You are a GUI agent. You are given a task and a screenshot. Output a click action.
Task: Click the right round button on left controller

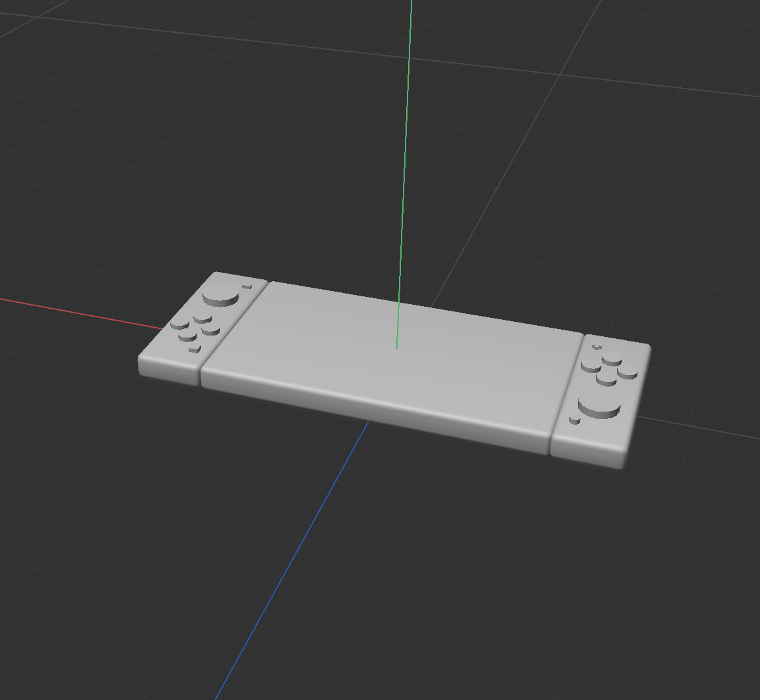pyautogui.click(x=211, y=330)
